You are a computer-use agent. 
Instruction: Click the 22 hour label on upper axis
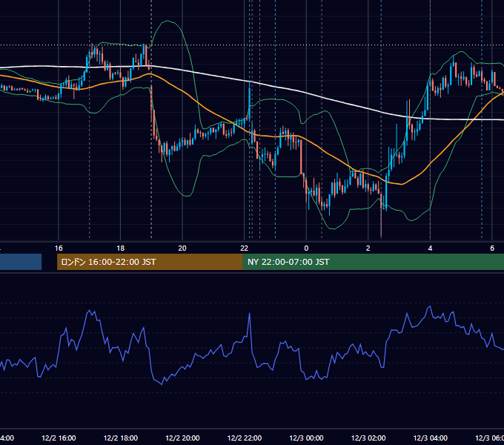[x=245, y=248]
